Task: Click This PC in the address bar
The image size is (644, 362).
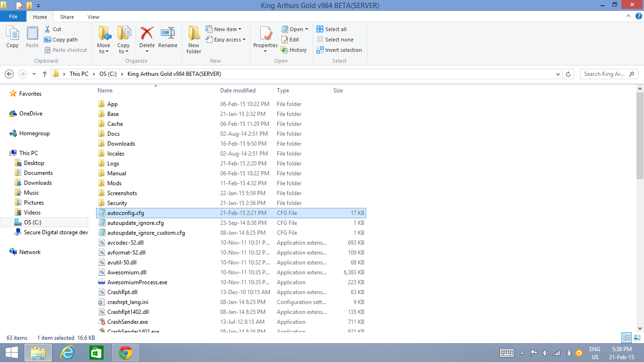Action: [x=79, y=74]
